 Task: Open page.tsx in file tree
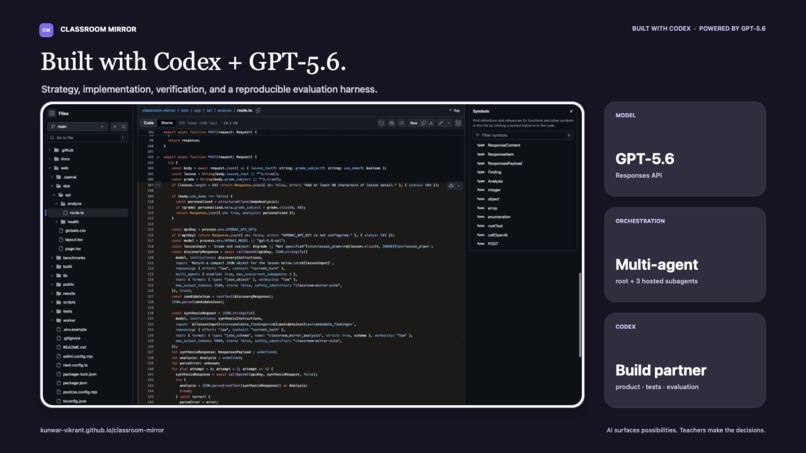point(72,249)
